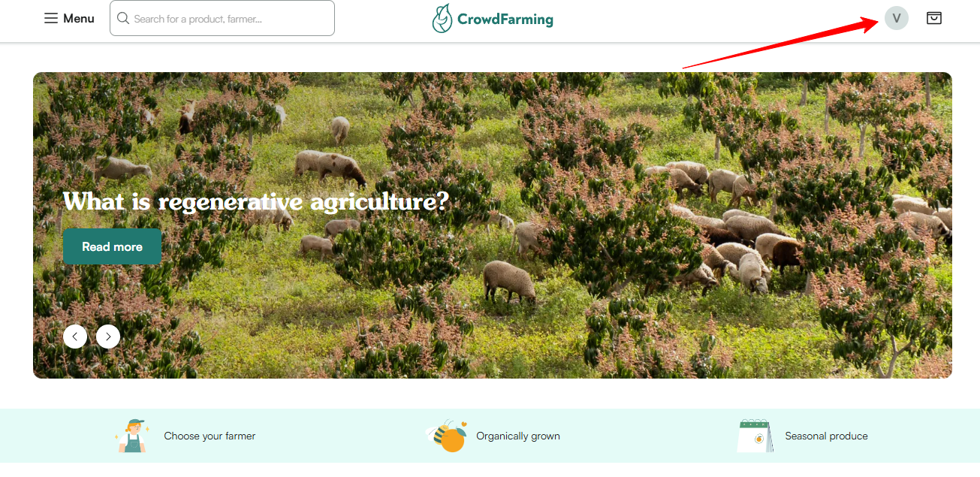The height and width of the screenshot is (477, 980).
Task: Click the Menu label text
Action: pos(79,18)
